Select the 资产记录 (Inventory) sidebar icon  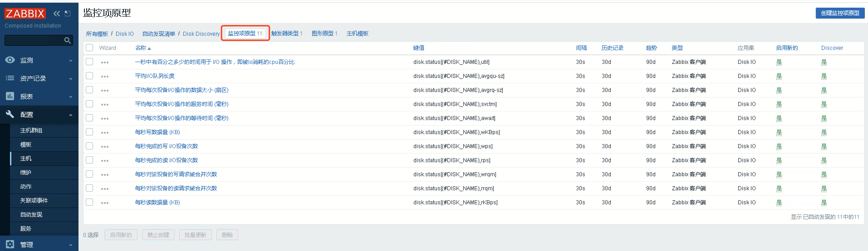tap(10, 78)
